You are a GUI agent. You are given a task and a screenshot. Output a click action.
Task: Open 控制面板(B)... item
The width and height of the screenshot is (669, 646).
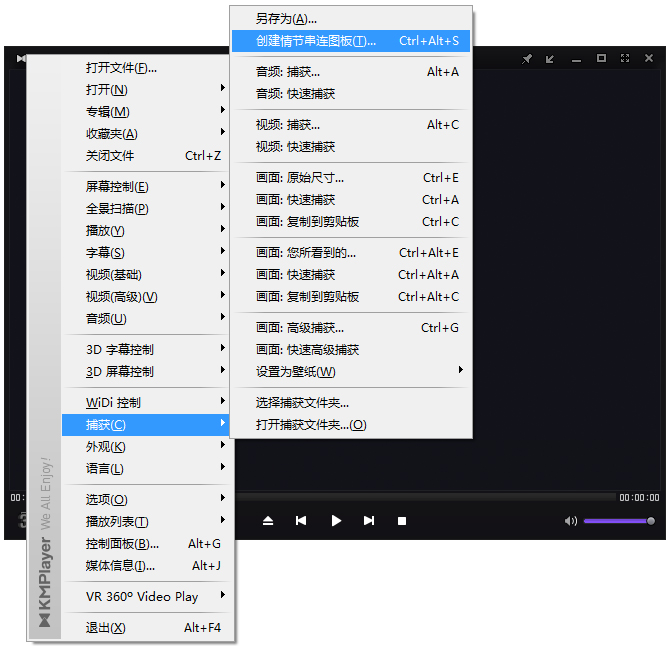click(x=145, y=544)
